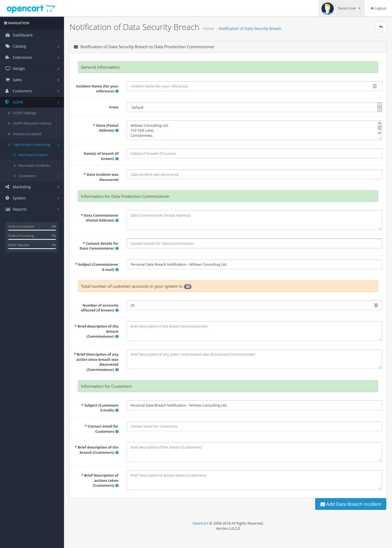
Task: Expand the Reports menu chevron
Action: (58, 210)
